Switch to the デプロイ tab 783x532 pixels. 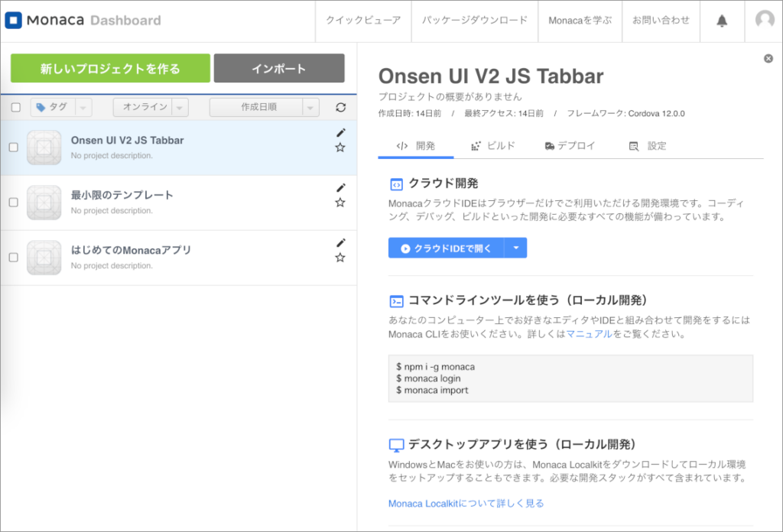point(570,146)
